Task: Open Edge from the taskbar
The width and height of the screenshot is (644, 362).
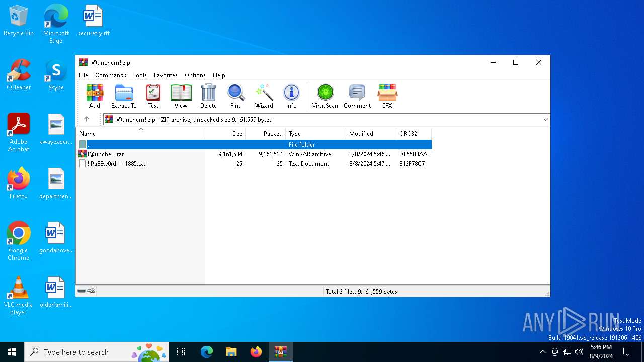Action: tap(207, 352)
